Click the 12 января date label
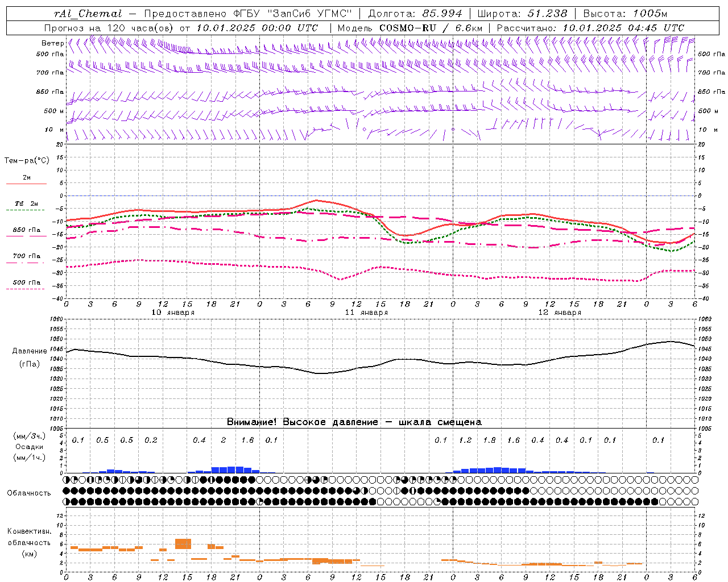 (560, 313)
